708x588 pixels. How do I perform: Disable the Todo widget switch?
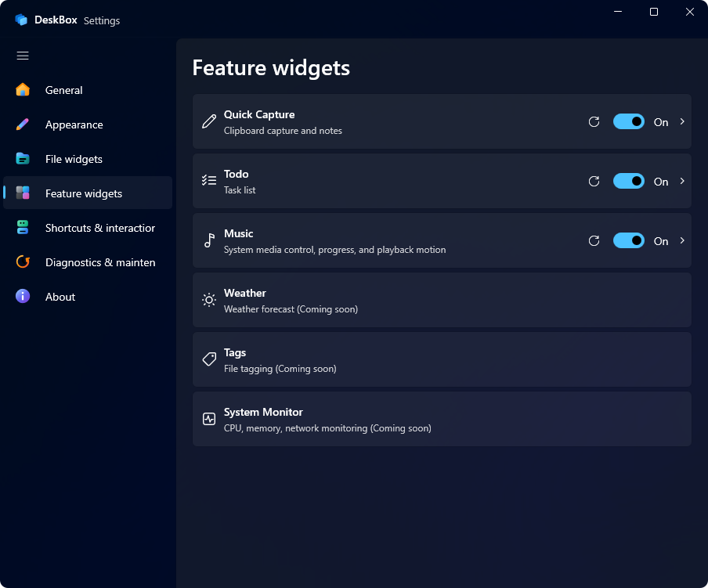click(x=629, y=182)
